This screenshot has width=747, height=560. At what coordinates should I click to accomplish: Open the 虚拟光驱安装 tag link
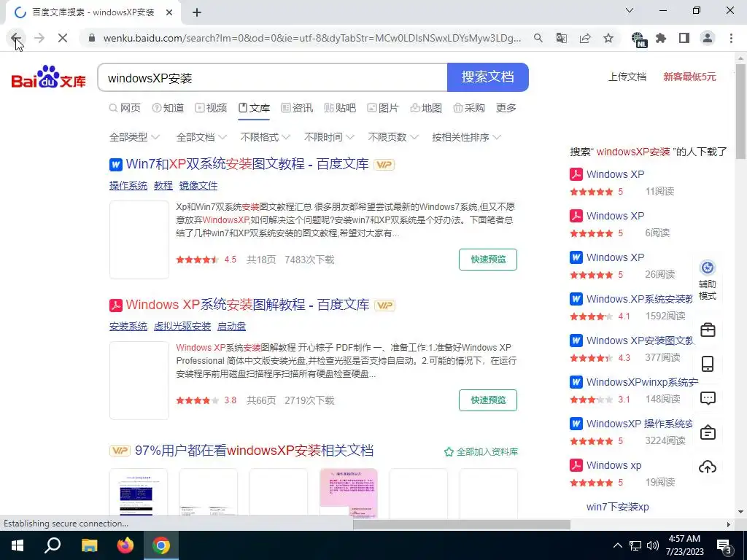(182, 326)
